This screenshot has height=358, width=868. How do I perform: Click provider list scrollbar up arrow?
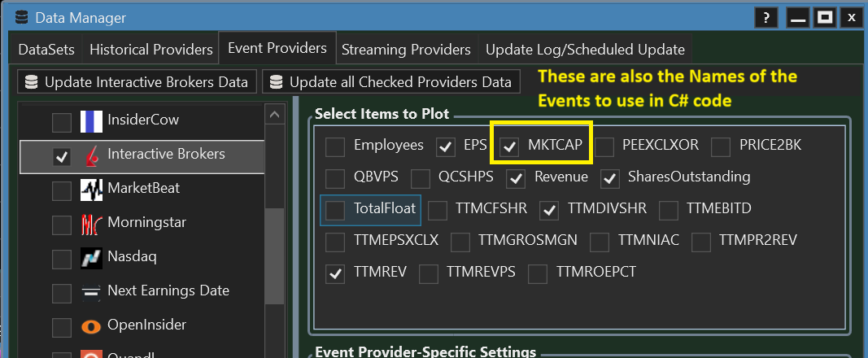click(274, 114)
